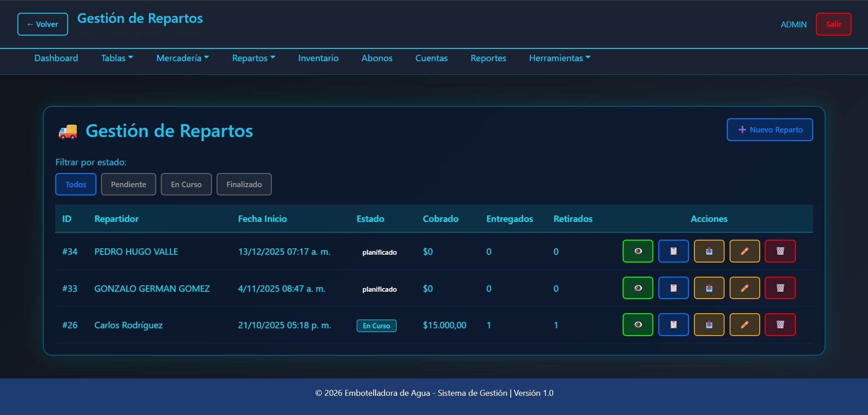The height and width of the screenshot is (415, 868).
Task: Activate the Finalizado filter
Action: point(244,184)
